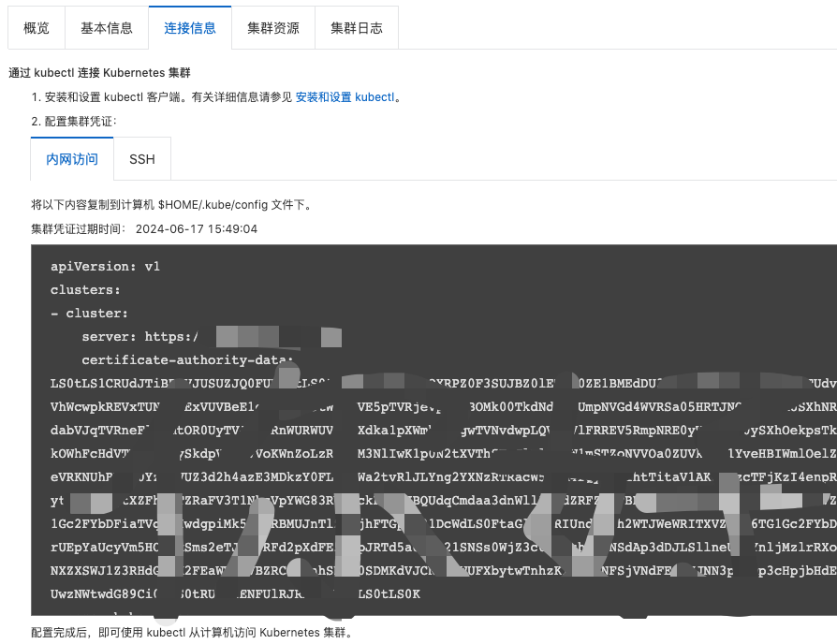Screen dimensions: 837x644
Task: Click the line starting with UwzNWtwdG89Ci
Action: click(x=235, y=594)
